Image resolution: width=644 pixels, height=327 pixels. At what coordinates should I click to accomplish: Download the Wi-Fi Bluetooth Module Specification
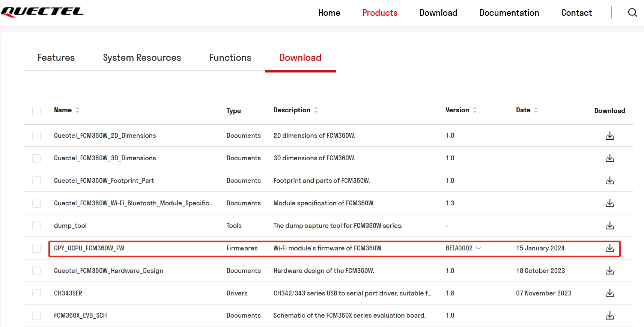click(x=610, y=203)
